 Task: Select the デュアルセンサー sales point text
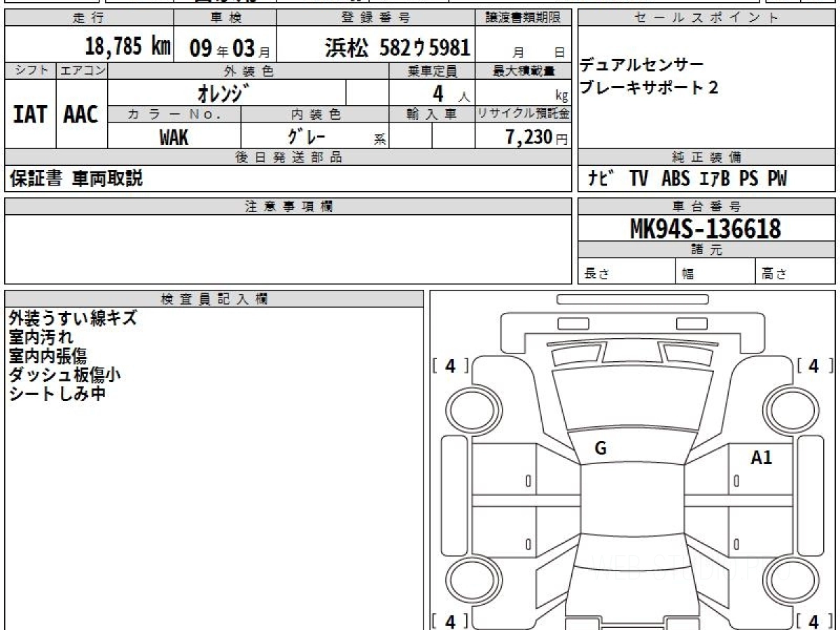click(631, 66)
